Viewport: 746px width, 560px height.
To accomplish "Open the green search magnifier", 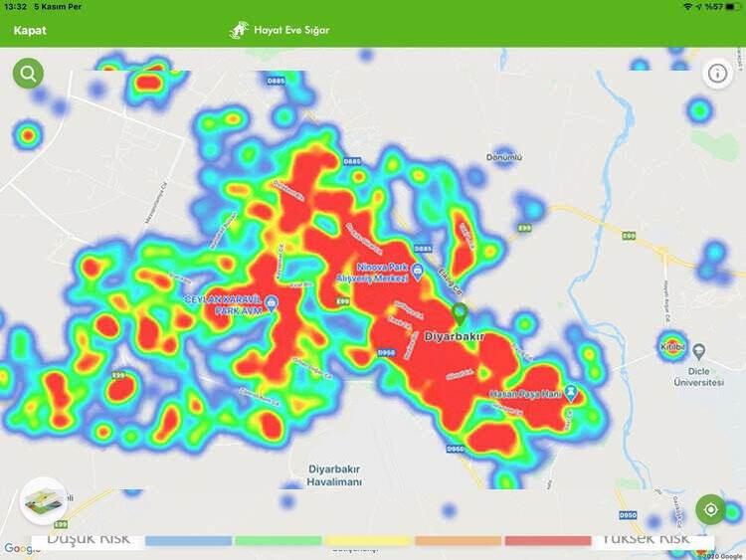I will point(28,74).
